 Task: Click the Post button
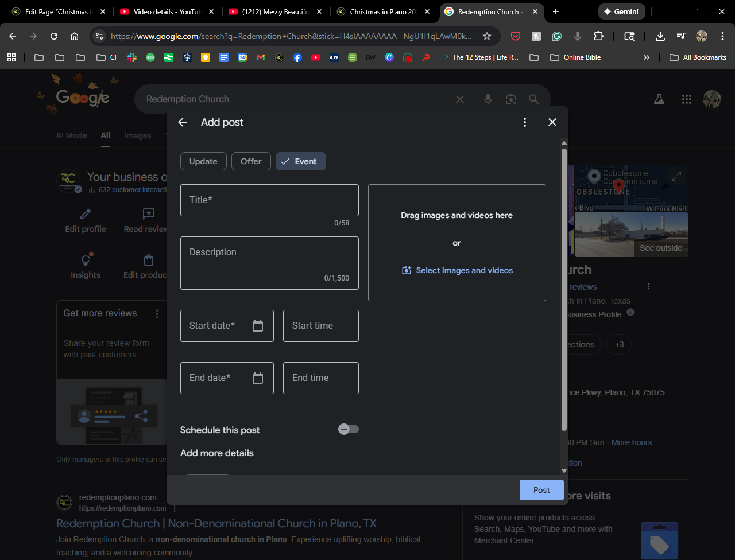541,490
